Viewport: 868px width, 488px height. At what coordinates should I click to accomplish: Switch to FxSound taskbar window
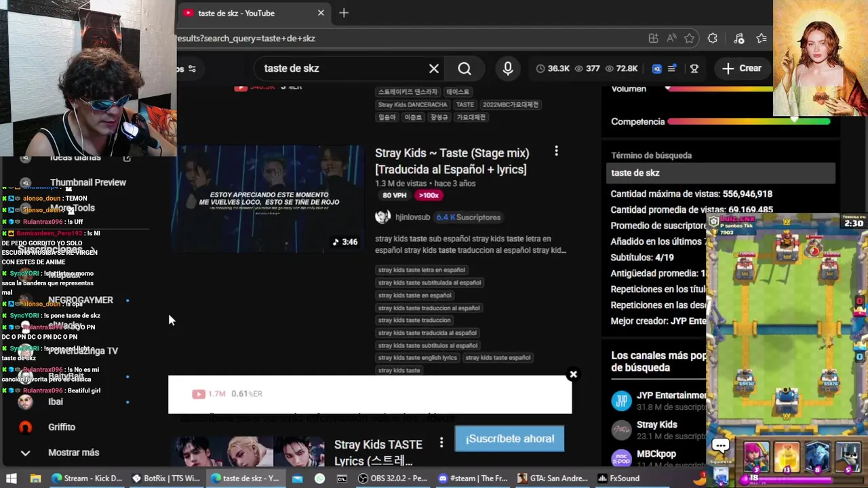618,479
